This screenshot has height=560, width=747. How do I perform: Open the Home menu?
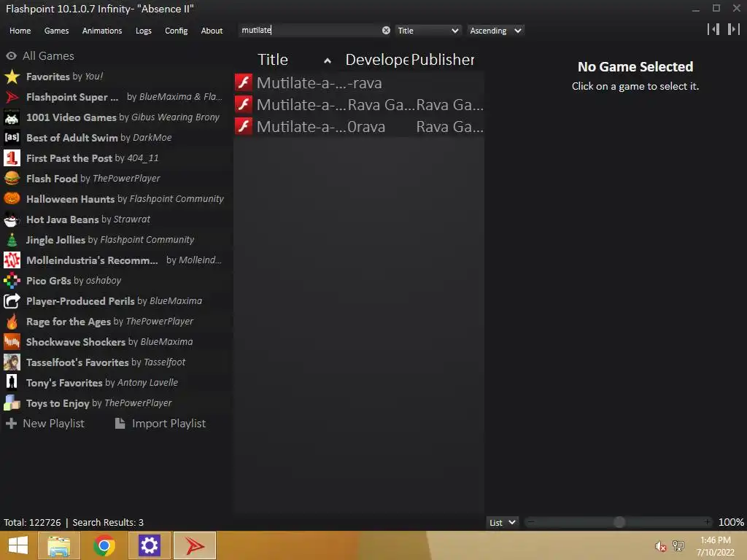pos(20,31)
